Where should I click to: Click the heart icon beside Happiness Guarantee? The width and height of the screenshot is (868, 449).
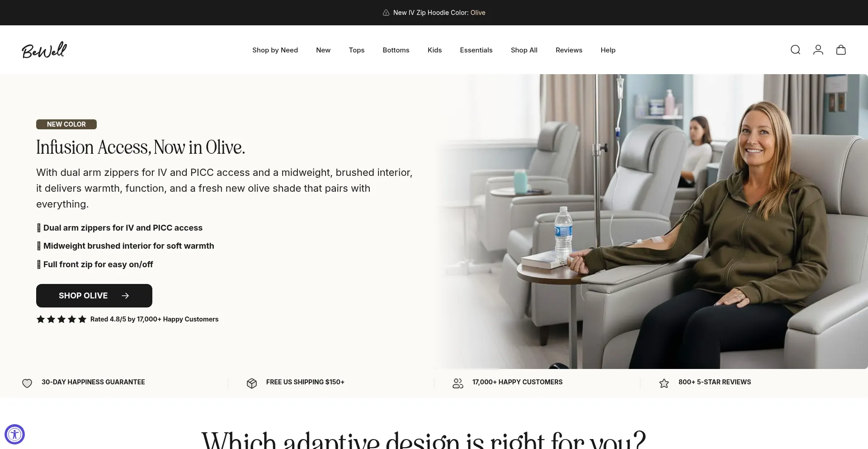tap(27, 383)
